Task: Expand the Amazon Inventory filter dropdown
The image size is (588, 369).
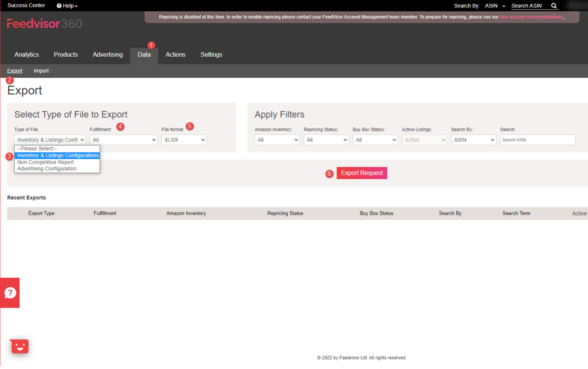Action: 277,140
